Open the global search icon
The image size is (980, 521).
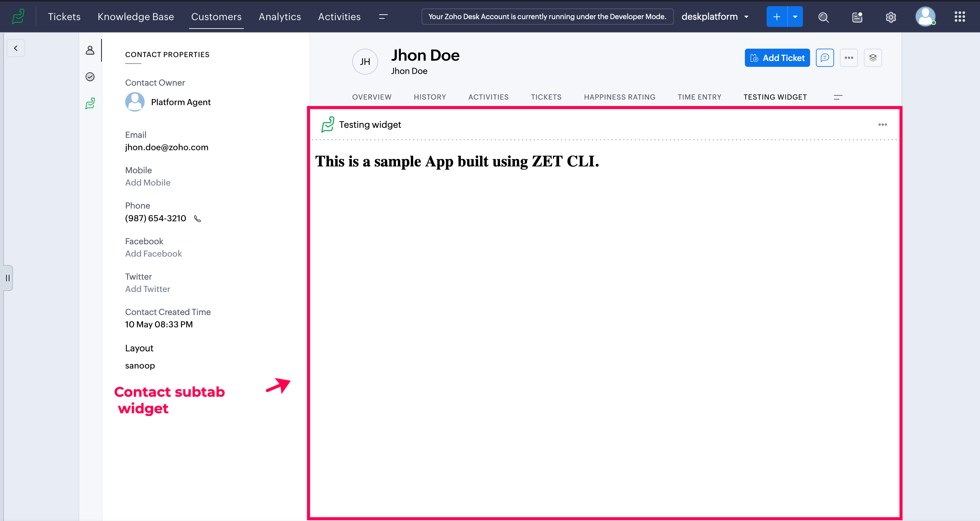[x=823, y=17]
